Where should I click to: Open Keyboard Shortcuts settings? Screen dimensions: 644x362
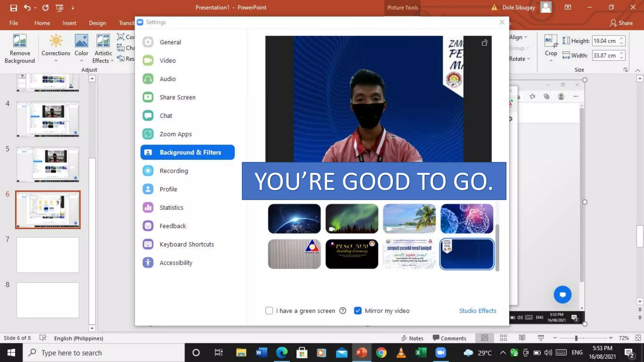[x=186, y=244]
